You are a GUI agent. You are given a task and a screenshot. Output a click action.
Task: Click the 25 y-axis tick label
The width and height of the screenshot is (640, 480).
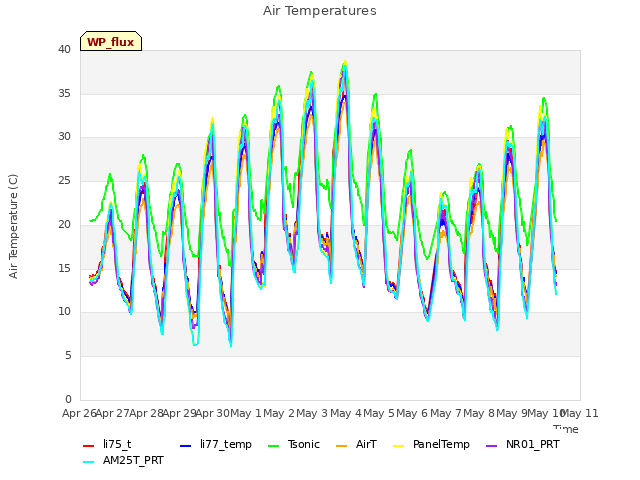pos(64,180)
